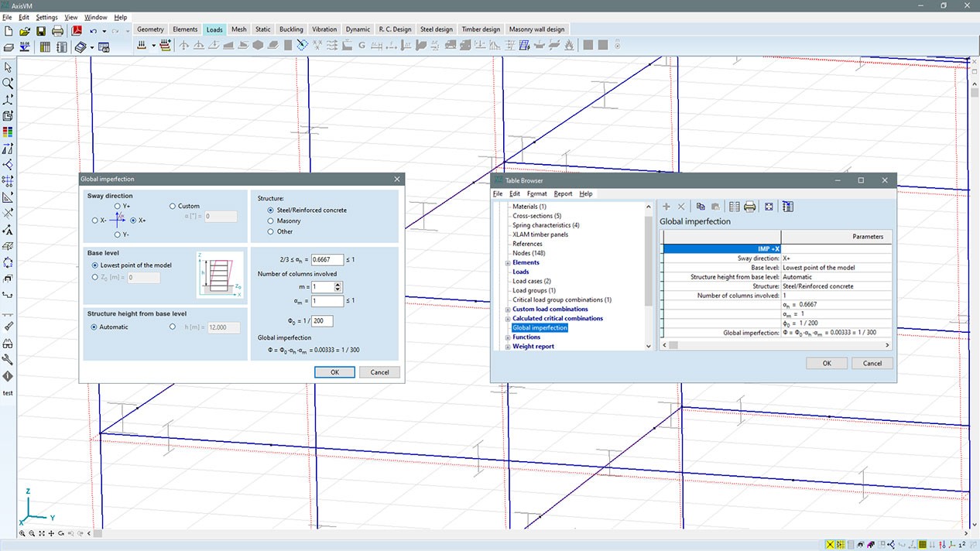This screenshot has height=551, width=980.
Task: Expand the Weight report tree node
Action: point(508,347)
